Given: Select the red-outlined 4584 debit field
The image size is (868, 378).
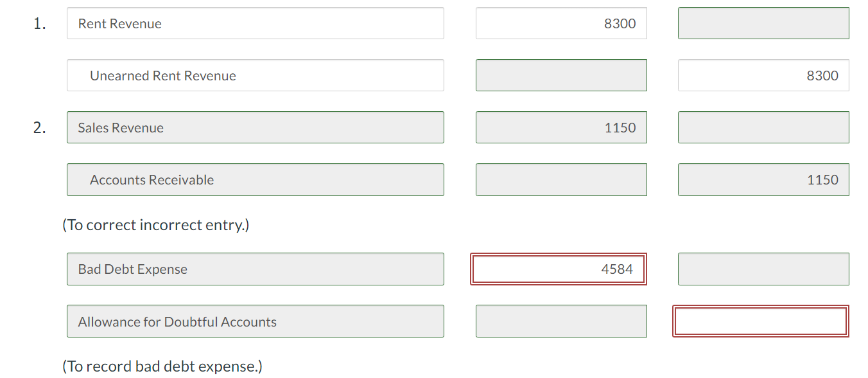Looking at the screenshot, I should [x=559, y=269].
